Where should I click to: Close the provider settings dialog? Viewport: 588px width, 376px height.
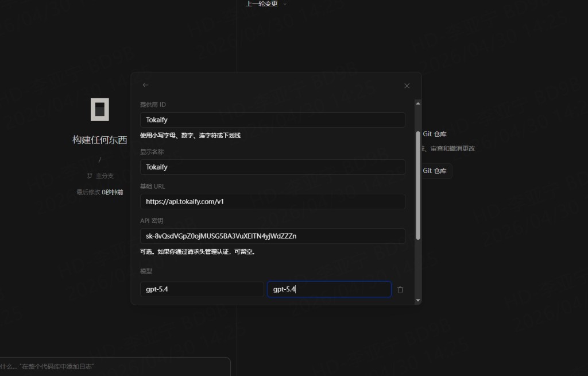[x=407, y=86]
